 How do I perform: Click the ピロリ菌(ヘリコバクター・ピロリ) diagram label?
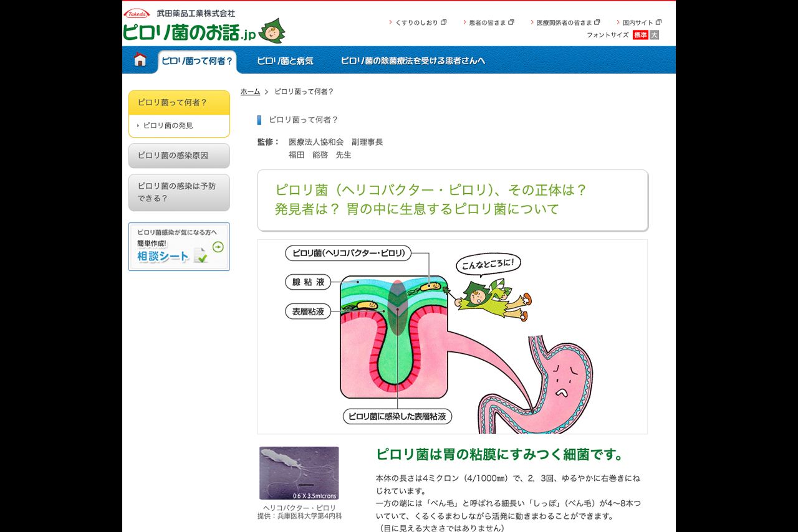(x=349, y=253)
